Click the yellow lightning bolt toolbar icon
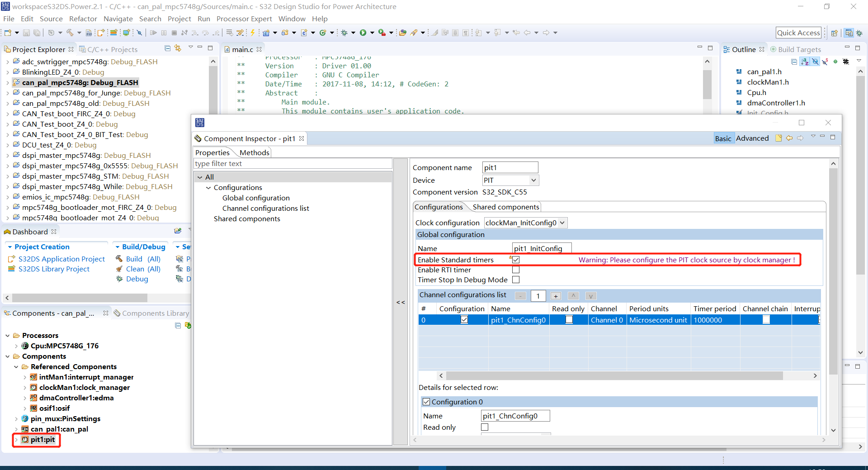The image size is (868, 470). [x=253, y=33]
